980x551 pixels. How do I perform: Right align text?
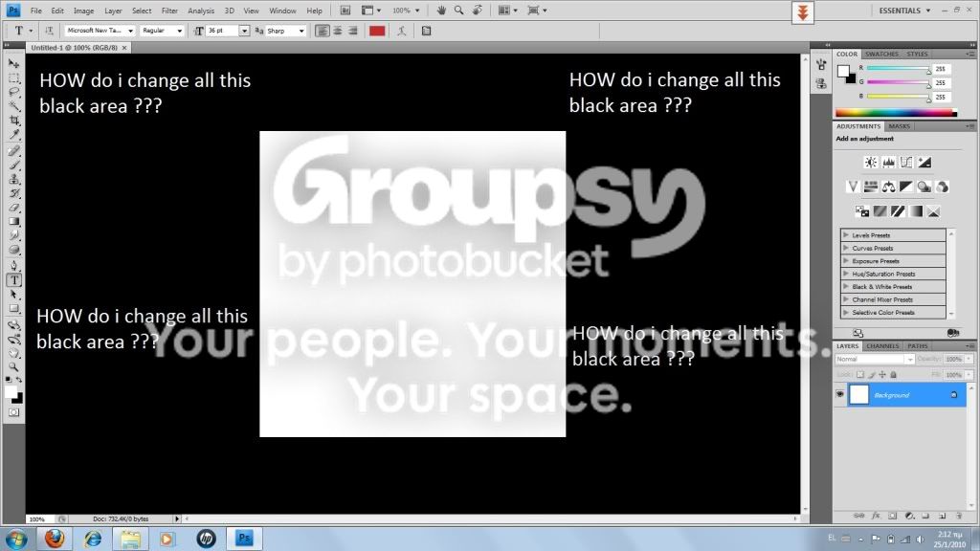coord(353,31)
